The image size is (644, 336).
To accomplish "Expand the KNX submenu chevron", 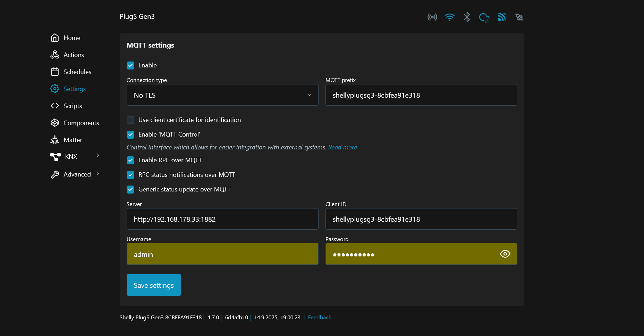I will 98,156.
